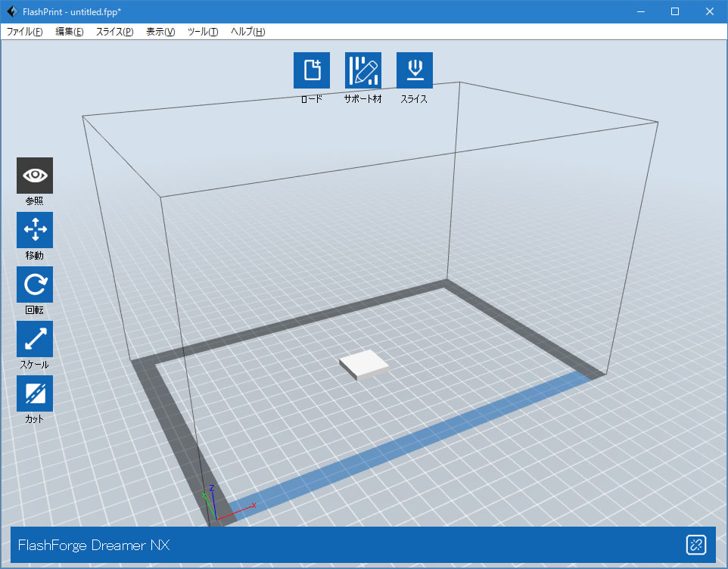
Task: Open the ヘルプ(H) menu
Action: click(248, 32)
